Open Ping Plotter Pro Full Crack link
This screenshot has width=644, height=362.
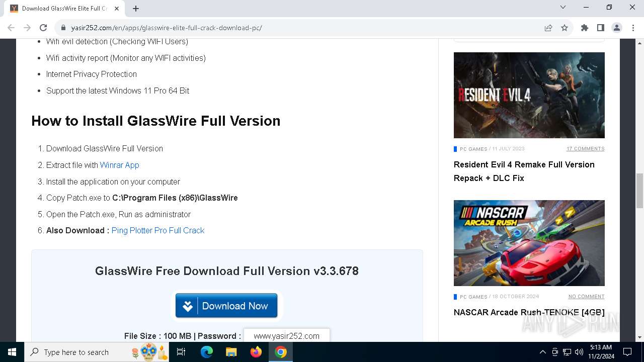(158, 230)
